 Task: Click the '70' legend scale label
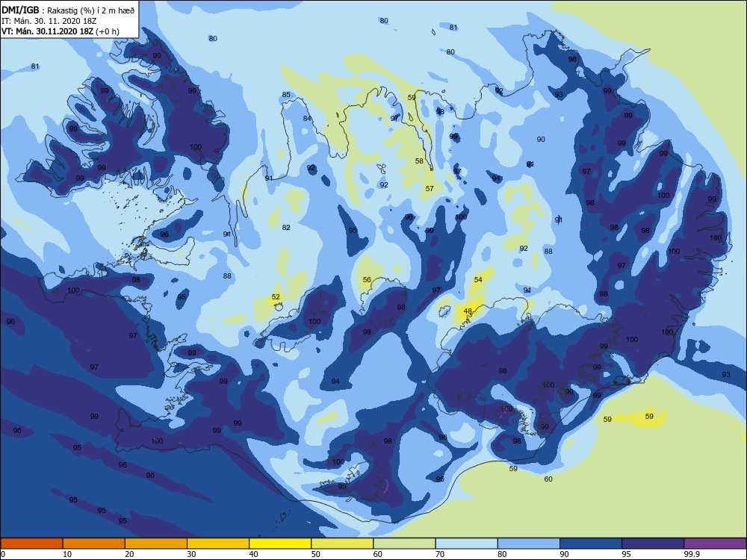[440, 554]
